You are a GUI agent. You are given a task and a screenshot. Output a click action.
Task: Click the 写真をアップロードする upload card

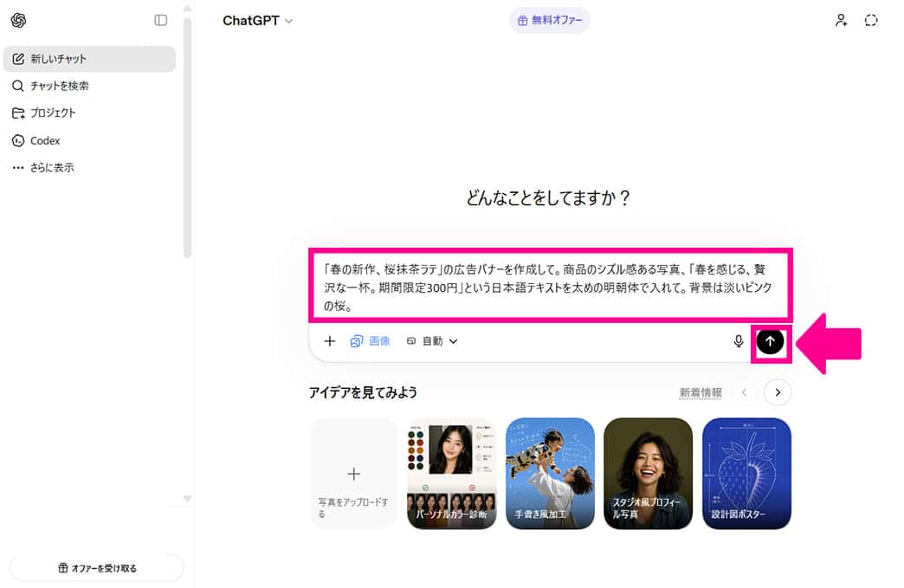[353, 474]
